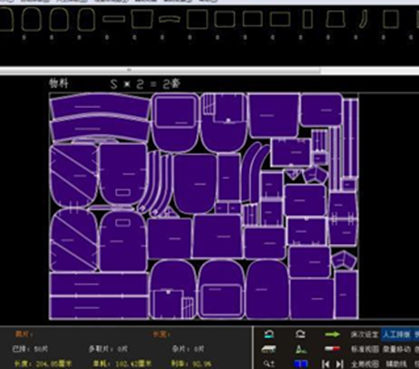This screenshot has width=419, height=369.
Task: Open the 床次设定 settings button
Action: click(x=364, y=334)
